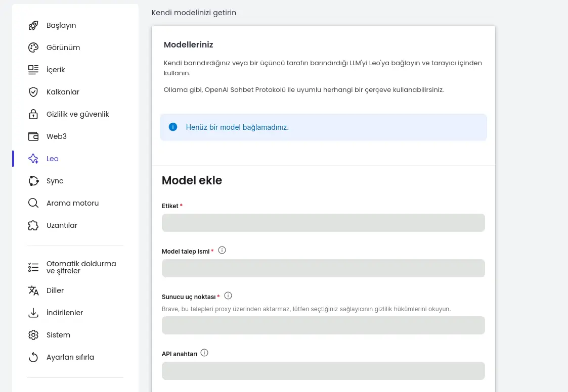Click the 'Model ekle' heading
This screenshot has width=568, height=392.
tap(192, 180)
